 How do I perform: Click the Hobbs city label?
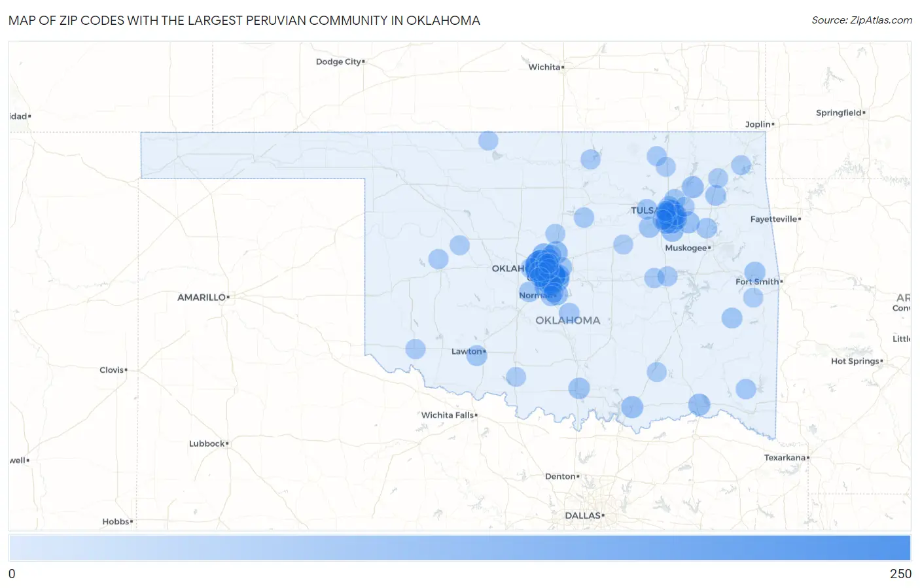click(116, 521)
